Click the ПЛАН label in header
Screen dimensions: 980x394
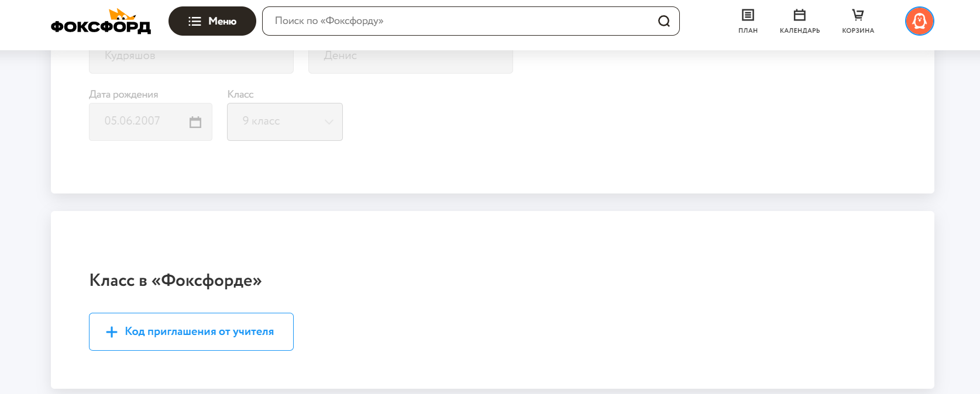point(748,30)
